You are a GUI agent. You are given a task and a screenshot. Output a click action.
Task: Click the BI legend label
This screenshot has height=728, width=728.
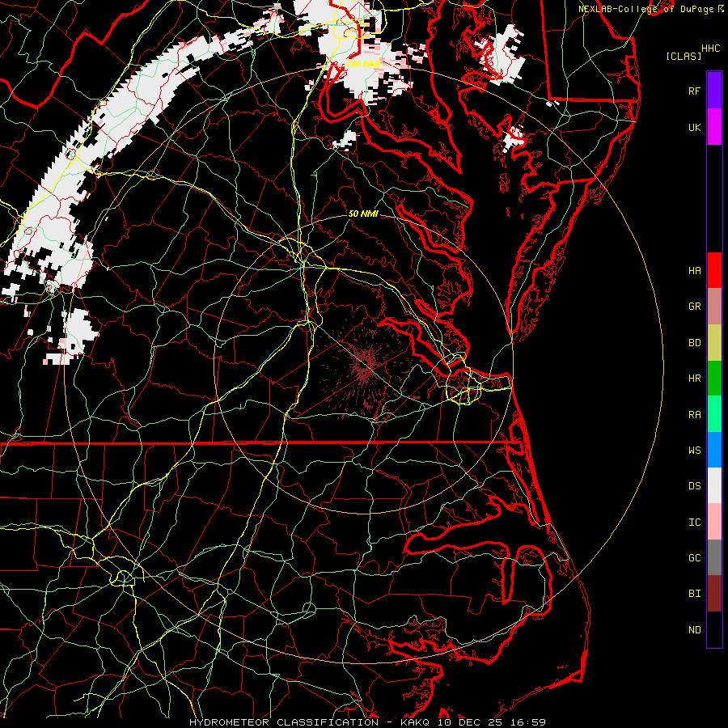pos(694,594)
